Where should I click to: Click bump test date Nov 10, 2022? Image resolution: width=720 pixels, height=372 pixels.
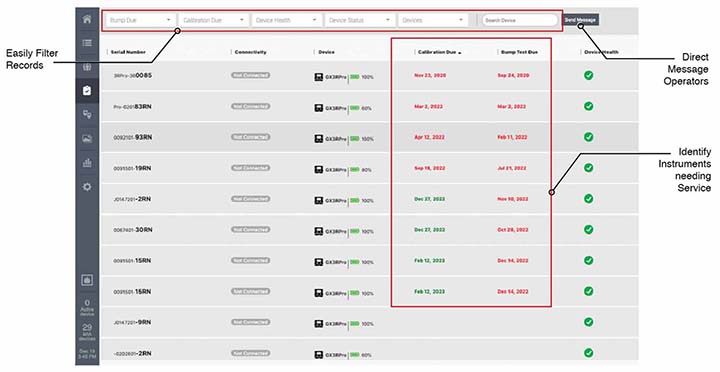pos(513,199)
